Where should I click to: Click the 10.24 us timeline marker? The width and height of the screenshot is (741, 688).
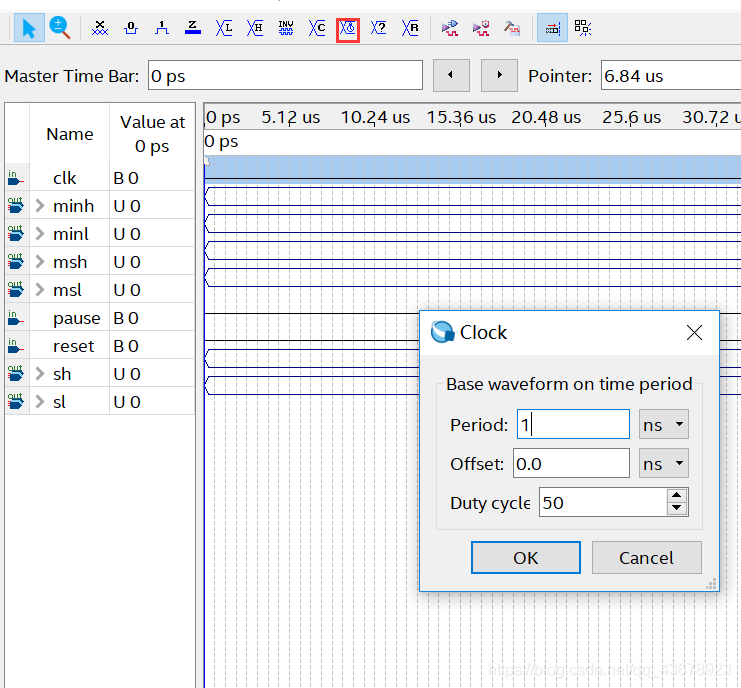pos(375,117)
